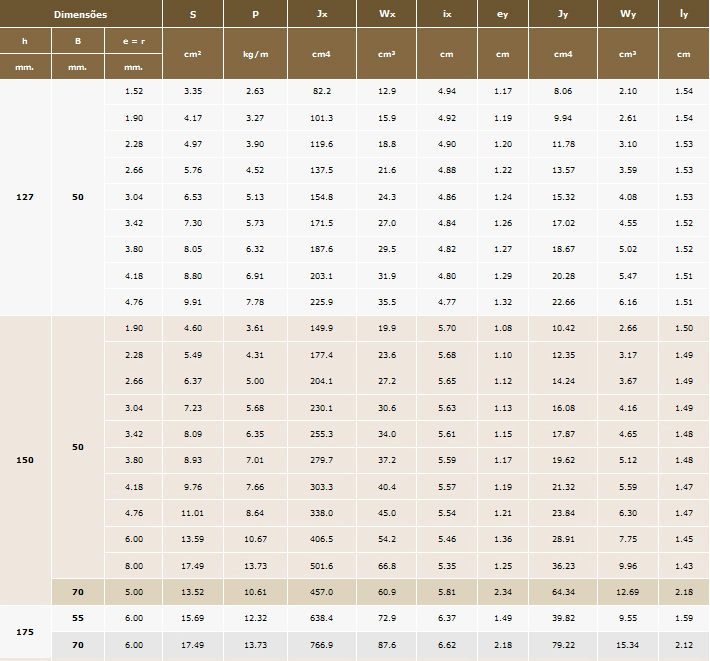Click the 'P' column header

255,14
